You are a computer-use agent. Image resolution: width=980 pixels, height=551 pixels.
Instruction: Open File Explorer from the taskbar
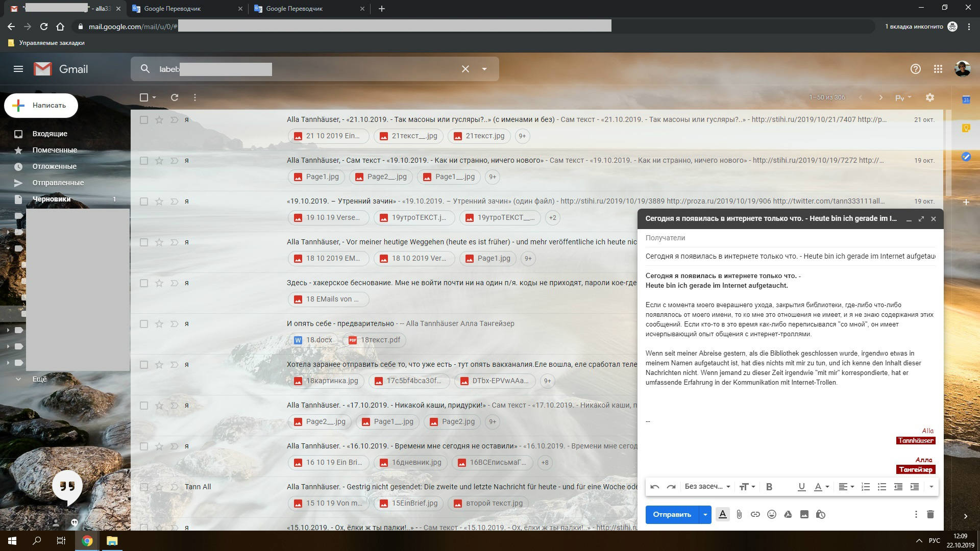coord(112,541)
